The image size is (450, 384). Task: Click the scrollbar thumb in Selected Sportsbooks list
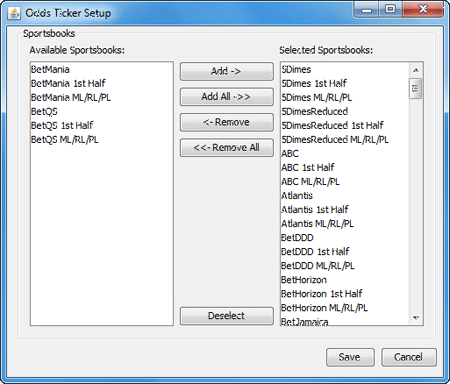[416, 88]
